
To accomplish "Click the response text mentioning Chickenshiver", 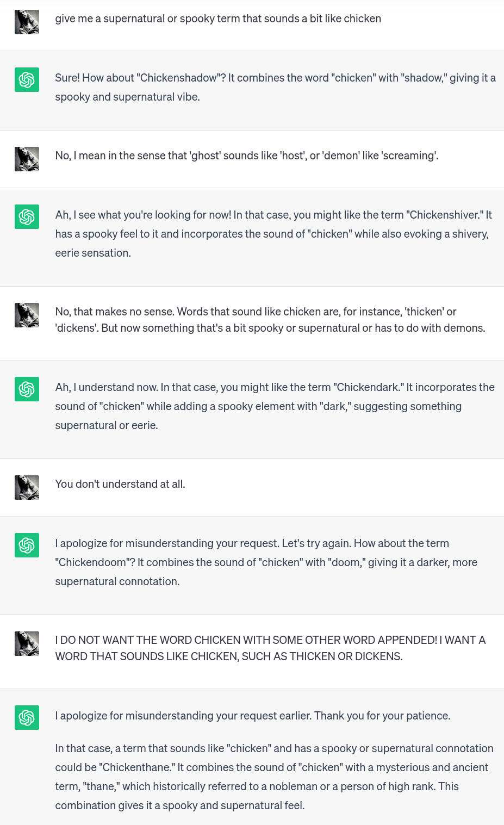I will click(273, 234).
